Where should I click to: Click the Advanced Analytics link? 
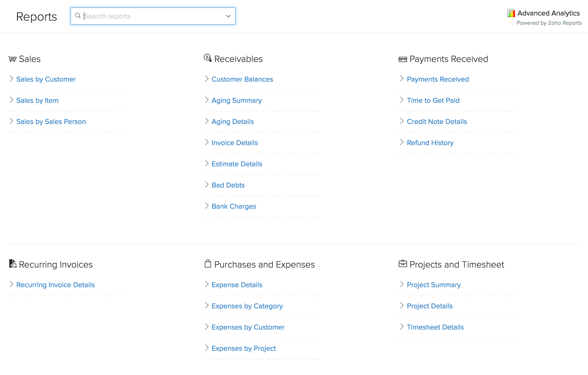(x=548, y=13)
